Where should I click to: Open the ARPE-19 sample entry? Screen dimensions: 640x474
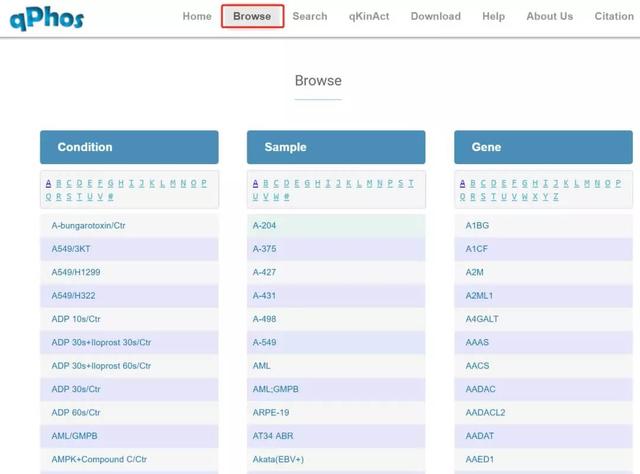point(271,412)
